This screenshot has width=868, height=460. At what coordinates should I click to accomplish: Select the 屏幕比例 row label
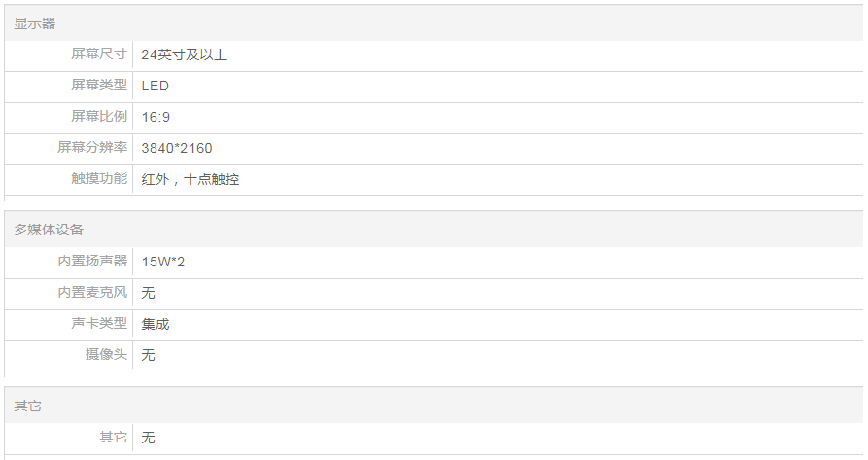point(99,117)
